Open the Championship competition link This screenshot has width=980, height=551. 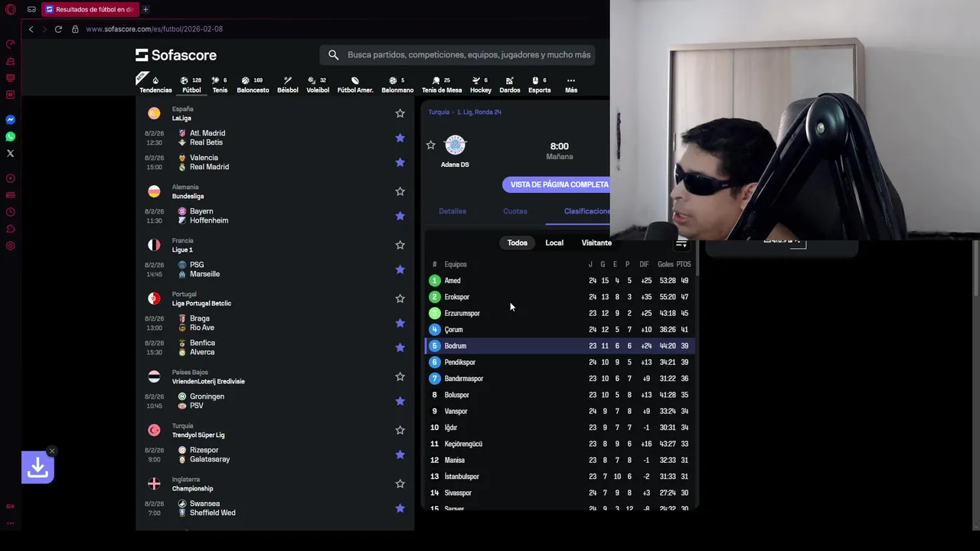(x=192, y=488)
